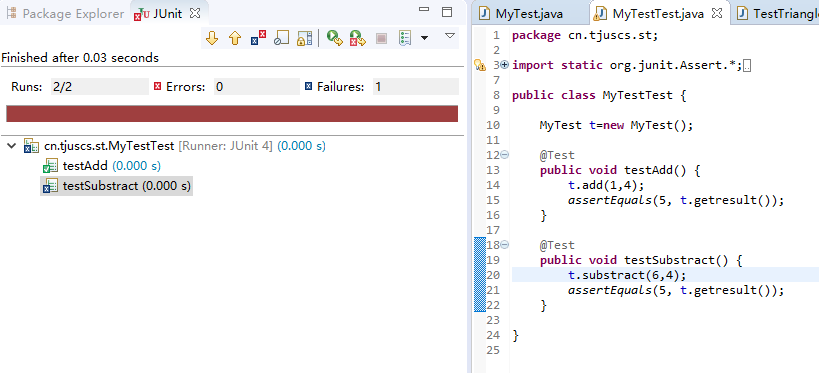Collapse testSubstract method fold at line 18
819x373 pixels.
tap(505, 245)
